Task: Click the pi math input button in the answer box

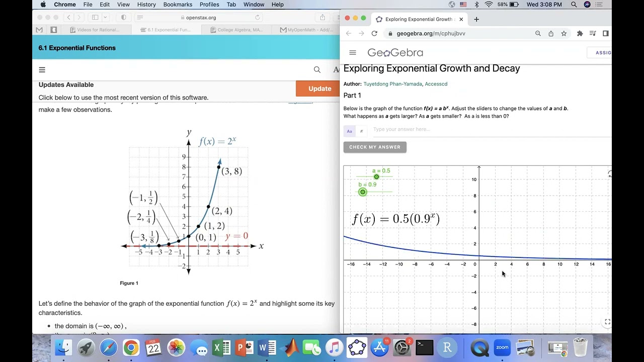Action: pos(361,131)
